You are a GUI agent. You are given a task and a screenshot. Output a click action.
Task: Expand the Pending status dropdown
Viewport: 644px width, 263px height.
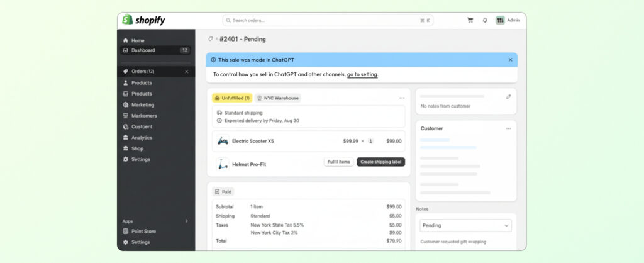[x=465, y=225]
